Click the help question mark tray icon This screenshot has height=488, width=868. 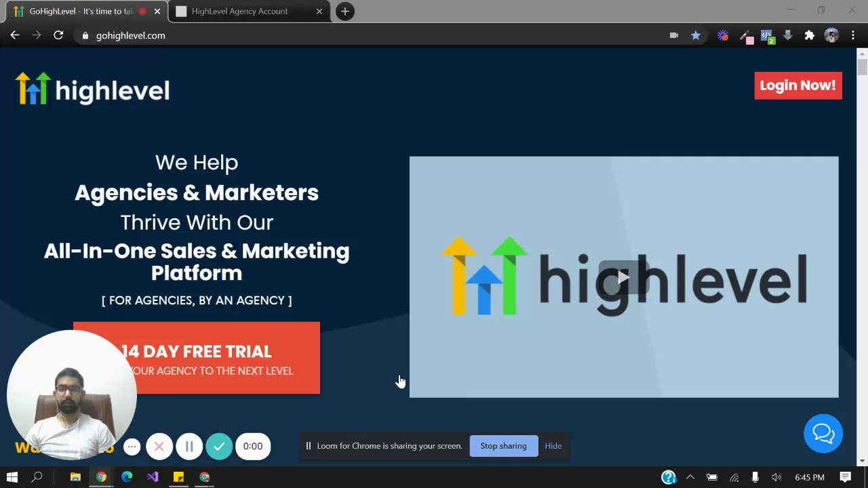coord(669,477)
